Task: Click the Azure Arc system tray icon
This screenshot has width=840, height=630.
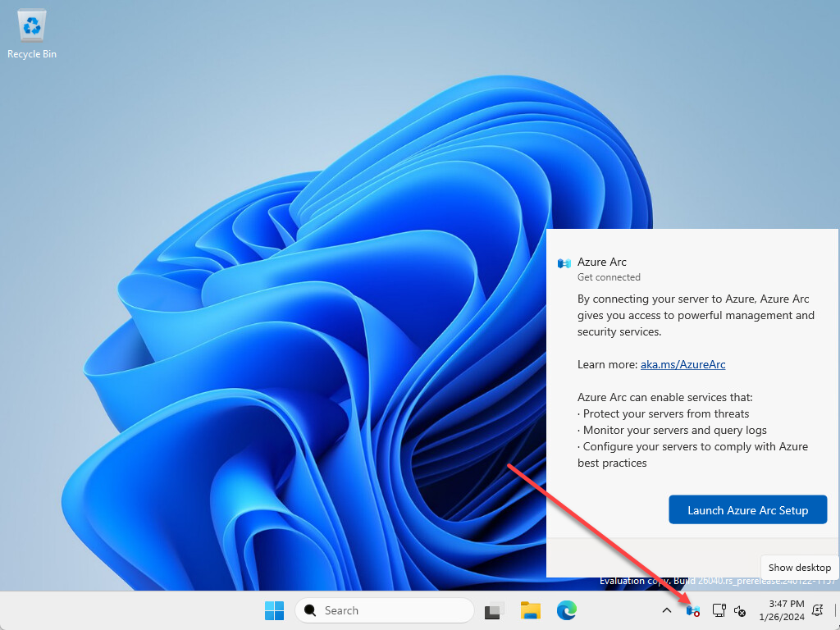Action: (x=692, y=610)
